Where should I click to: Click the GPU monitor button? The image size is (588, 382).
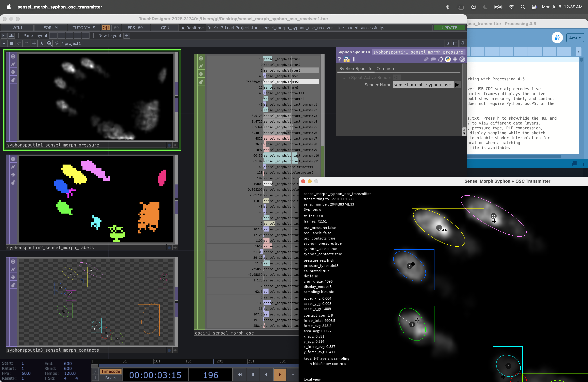165,28
